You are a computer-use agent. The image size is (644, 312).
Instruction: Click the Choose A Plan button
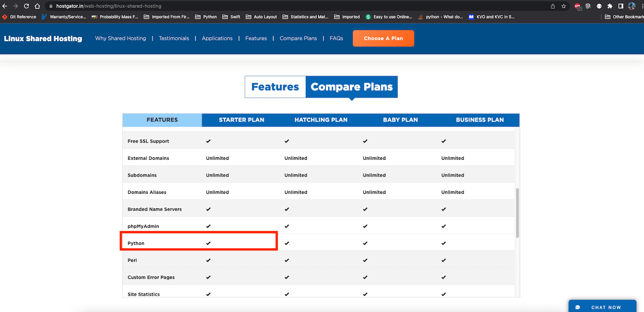[383, 38]
